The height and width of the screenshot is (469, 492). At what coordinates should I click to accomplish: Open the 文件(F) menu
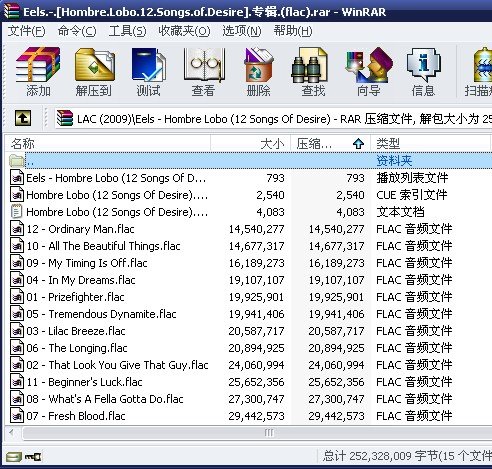pyautogui.click(x=27, y=31)
